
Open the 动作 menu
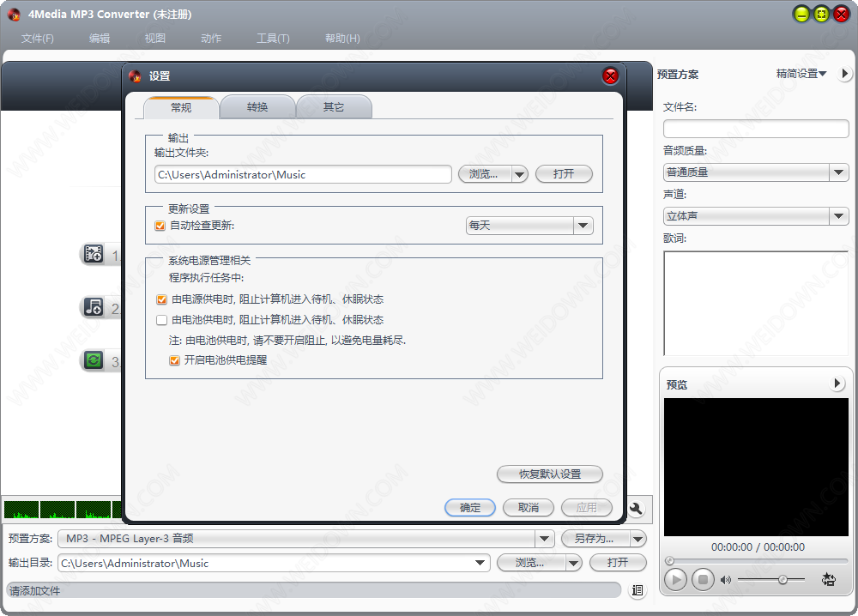(x=211, y=39)
